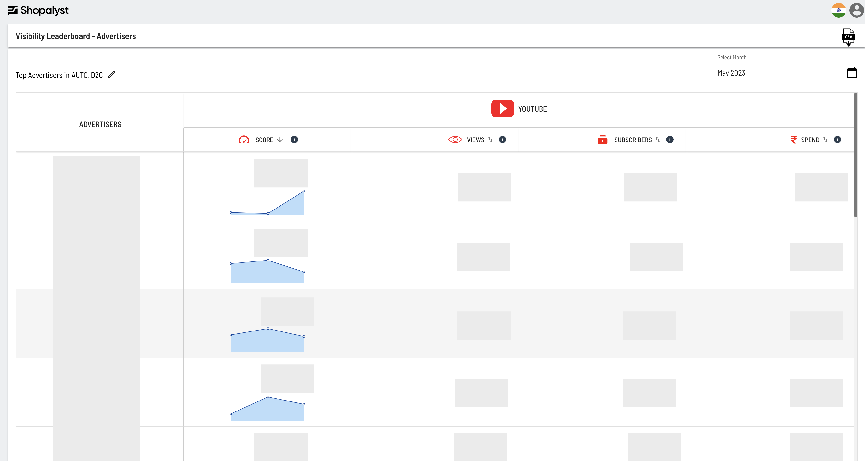Show info tooltip for SUBSCRIBERS column
868x461 pixels.
coord(670,139)
